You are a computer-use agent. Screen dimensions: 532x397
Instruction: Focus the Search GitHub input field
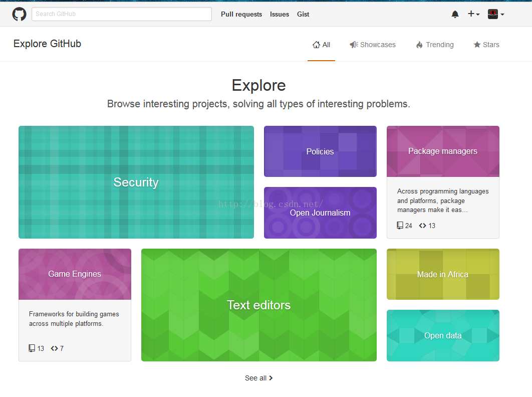(122, 14)
